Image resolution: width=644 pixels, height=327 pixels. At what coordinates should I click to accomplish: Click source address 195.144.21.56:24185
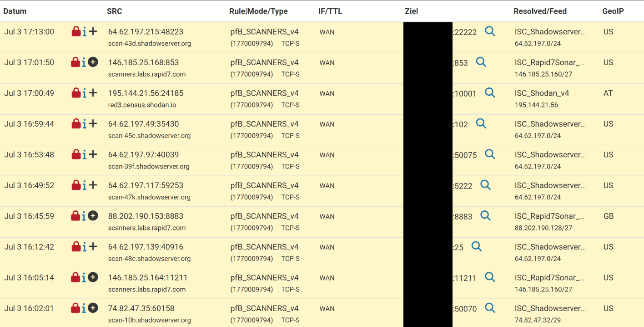coord(146,93)
